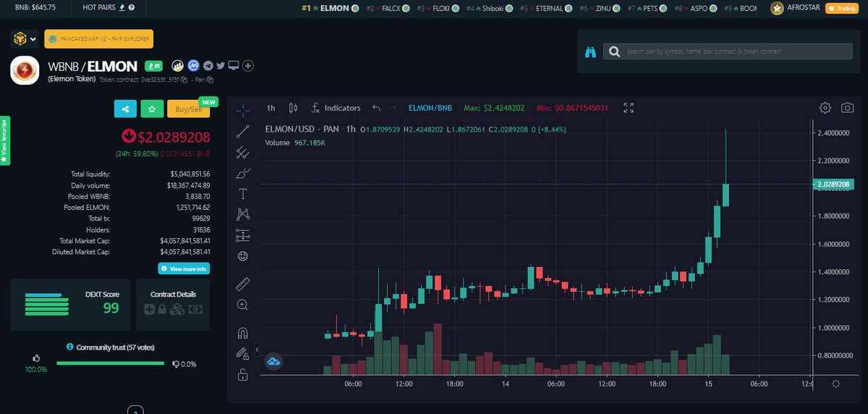Open candlestick chart style selector
Image resolution: width=868 pixels, height=414 pixels.
pyautogui.click(x=293, y=108)
